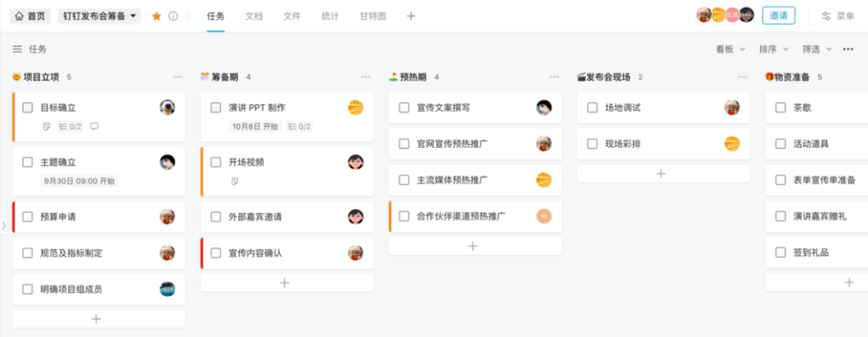This screenshot has height=337, width=868.
Task: Click the orange star favorite icon
Action: click(157, 16)
